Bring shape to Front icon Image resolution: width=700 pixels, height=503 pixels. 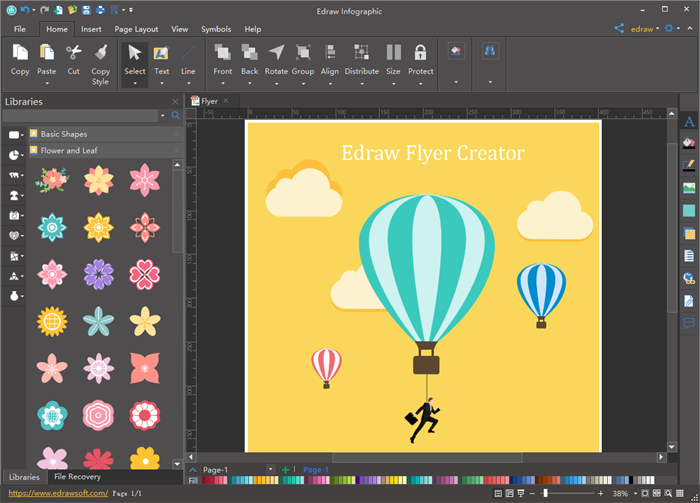click(x=222, y=53)
